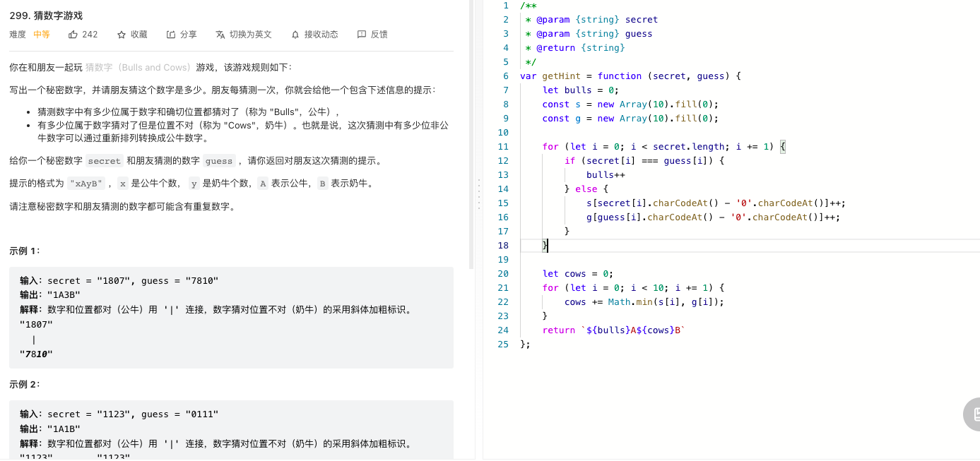This screenshot has width=980, height=461.
Task: Click the "cows += Math.min(s[i], g[i]);" line
Action: click(x=644, y=302)
